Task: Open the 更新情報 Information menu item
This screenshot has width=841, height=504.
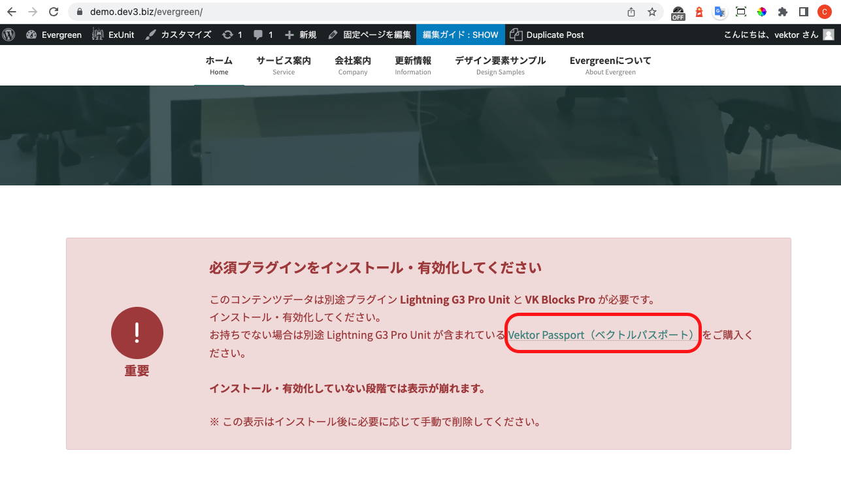Action: coord(413,65)
